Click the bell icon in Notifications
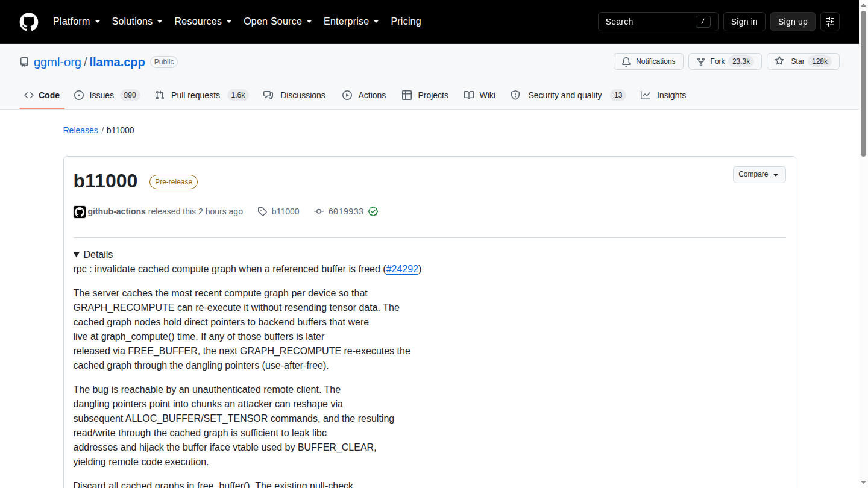The height and width of the screenshot is (488, 868). (x=626, y=61)
